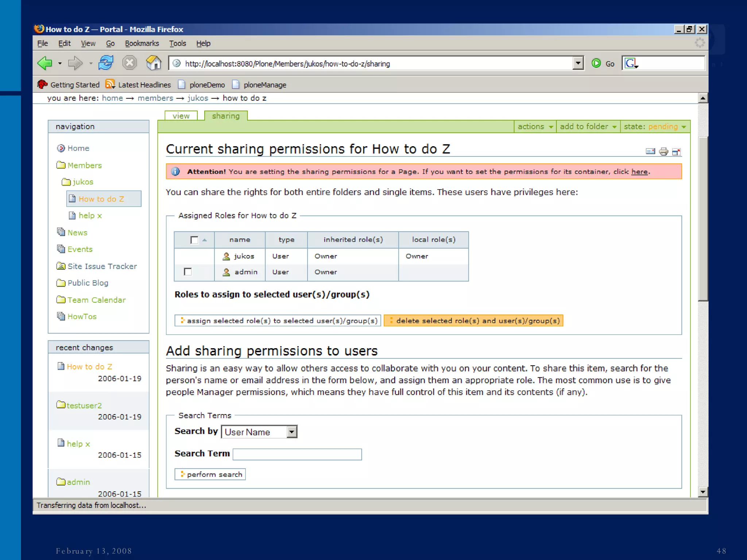Screen dimensions: 747x560
Task: Open the Search by User Name combo box
Action: [259, 432]
